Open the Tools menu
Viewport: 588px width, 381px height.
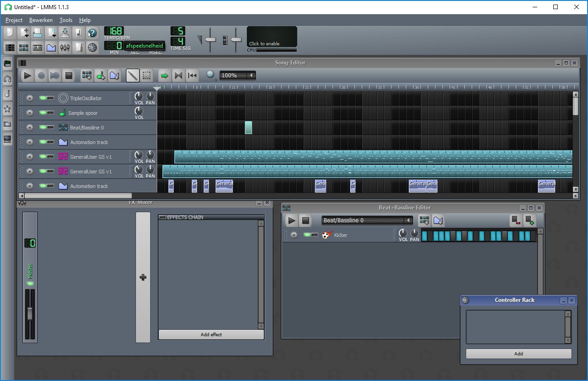pyautogui.click(x=66, y=20)
